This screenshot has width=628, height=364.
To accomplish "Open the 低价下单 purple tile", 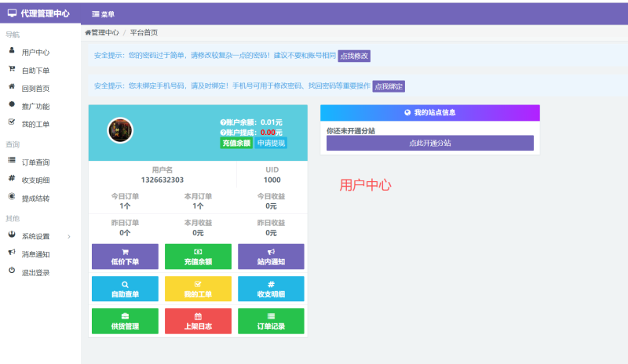I will coord(125,257).
